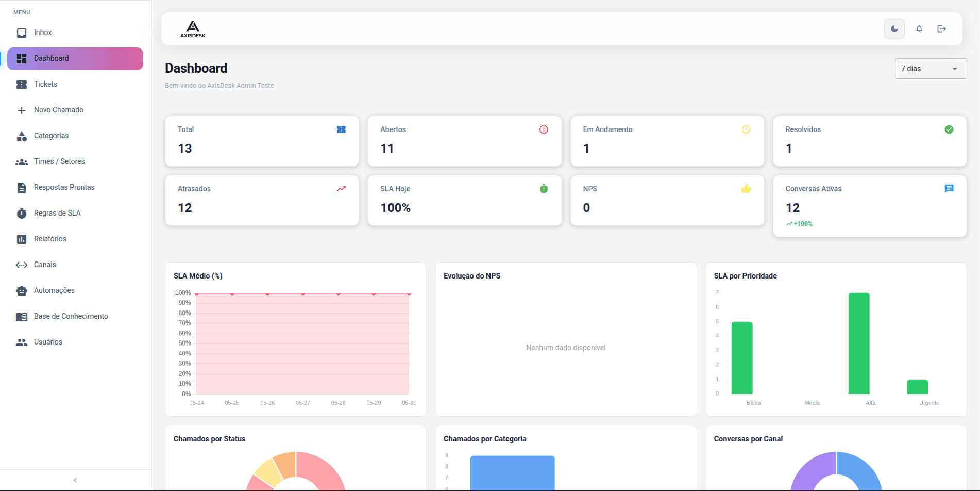Open notifications with the bell icon

pyautogui.click(x=919, y=29)
